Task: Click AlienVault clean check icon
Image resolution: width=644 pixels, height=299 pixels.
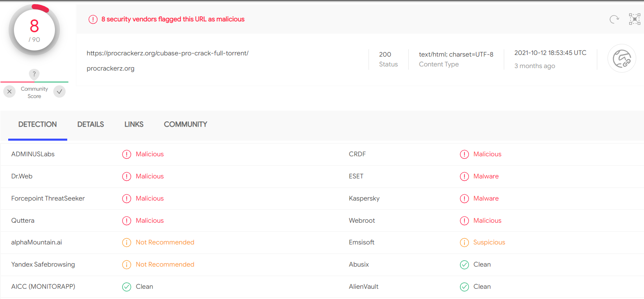Action: click(x=464, y=287)
